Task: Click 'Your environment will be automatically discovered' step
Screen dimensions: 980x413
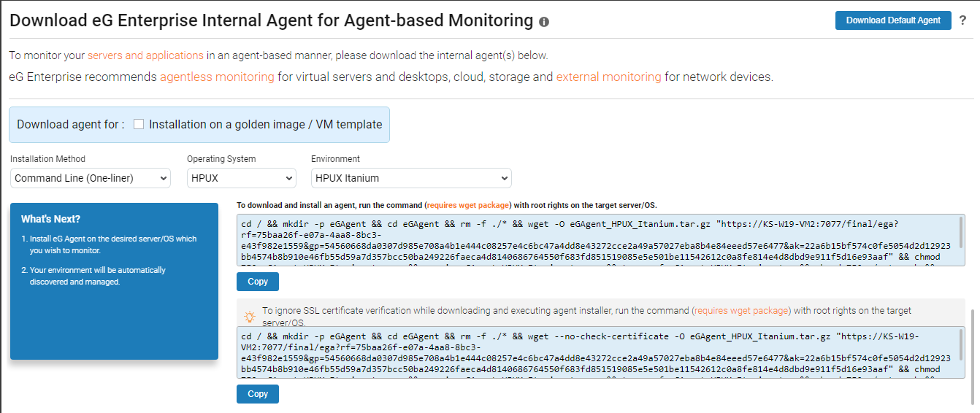Action: (98, 276)
